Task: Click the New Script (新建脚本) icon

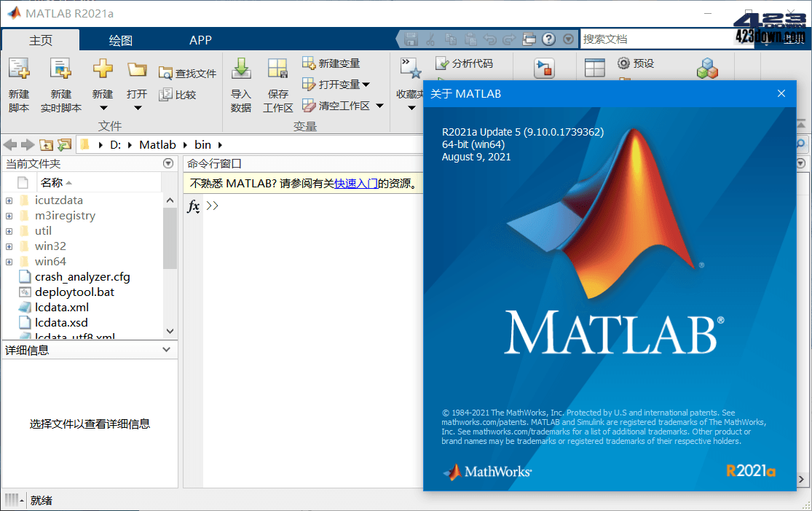Action: [19, 69]
